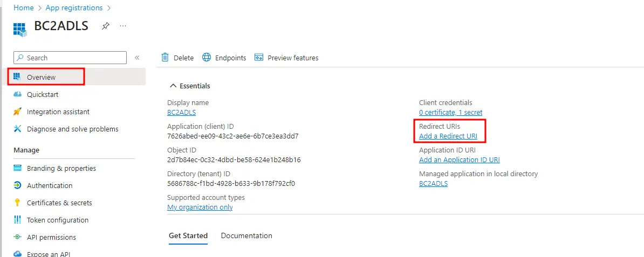This screenshot has height=257, width=644.
Task: Click the Quickstart cloud icon
Action: point(17,94)
